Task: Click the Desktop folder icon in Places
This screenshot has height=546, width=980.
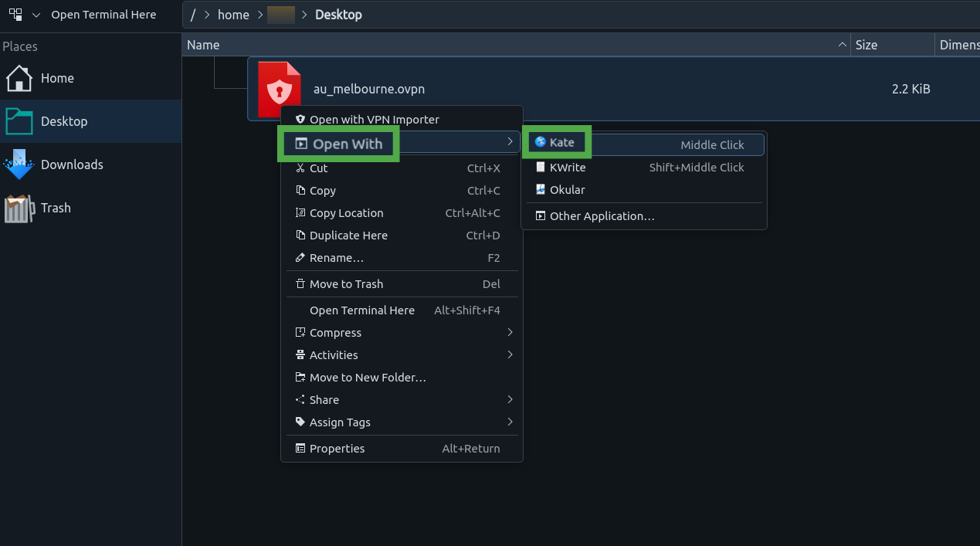Action: click(x=19, y=121)
